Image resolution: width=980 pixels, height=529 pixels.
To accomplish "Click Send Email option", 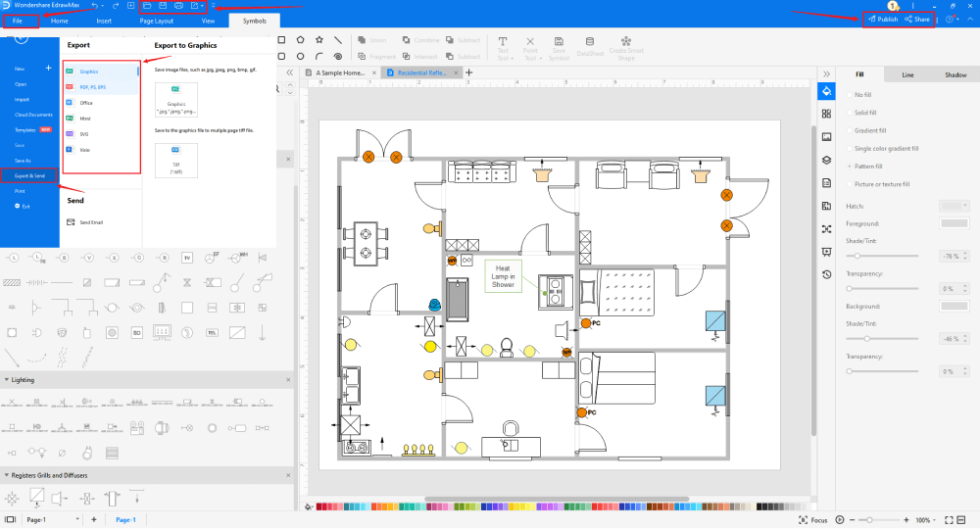I will click(85, 222).
